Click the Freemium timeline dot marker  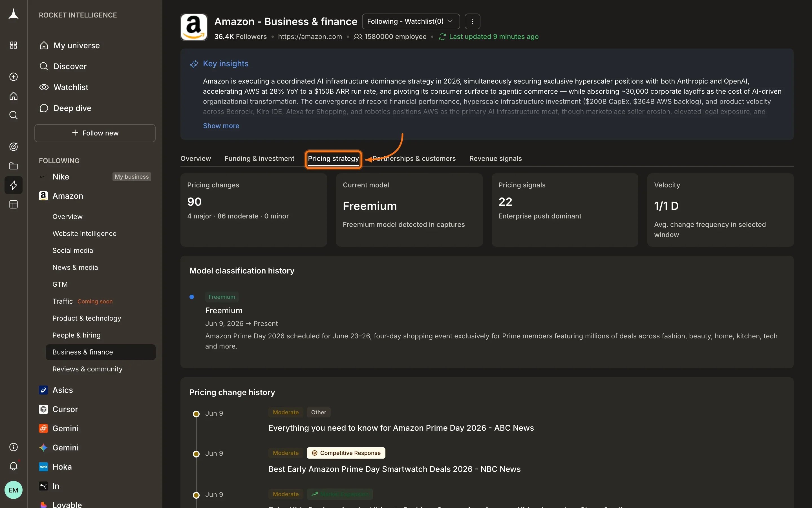[x=192, y=297]
